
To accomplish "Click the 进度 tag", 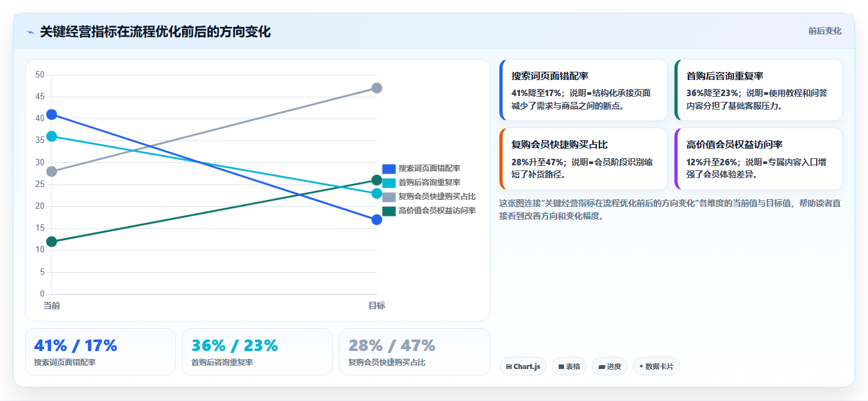I will click(610, 366).
